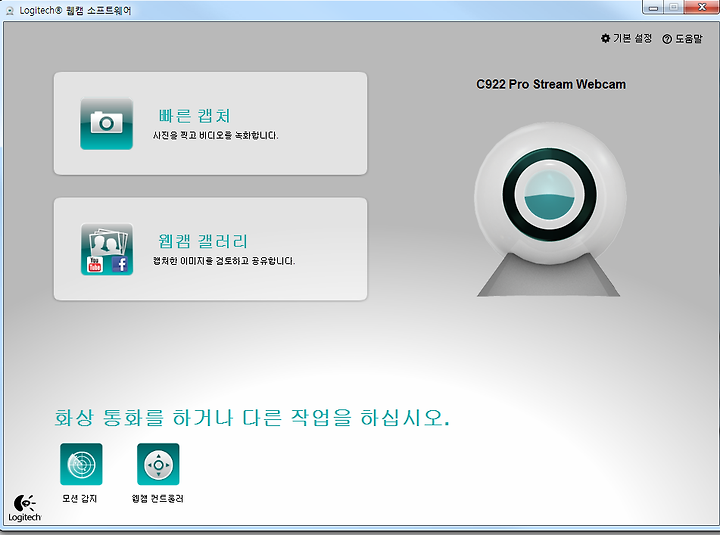This screenshot has width=720, height=535.
Task: Click the 웹캠 컨트롤러 label
Action: tap(158, 498)
